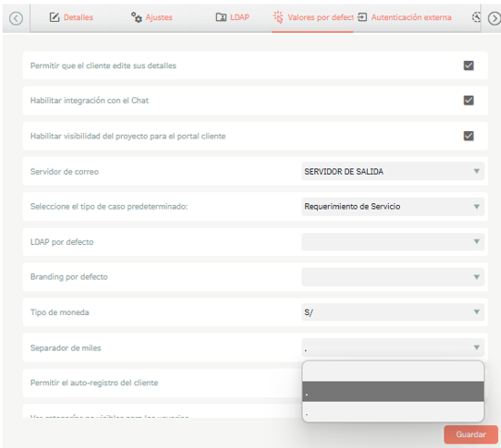The image size is (501, 448).
Task: Open the Servidor de correo dropdown
Action: pyautogui.click(x=393, y=171)
